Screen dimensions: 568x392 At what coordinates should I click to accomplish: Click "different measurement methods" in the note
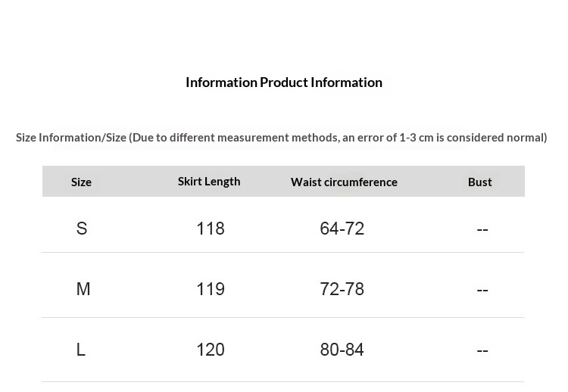[254, 138]
